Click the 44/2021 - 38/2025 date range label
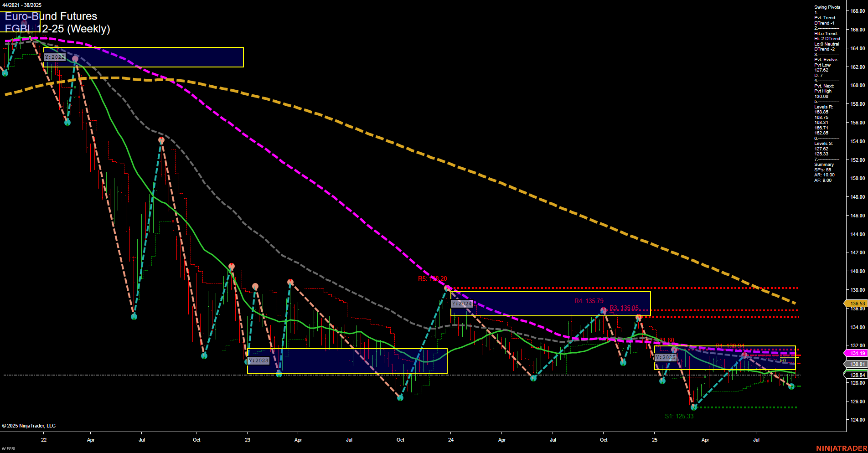This screenshot has height=453, width=868. [x=21, y=4]
